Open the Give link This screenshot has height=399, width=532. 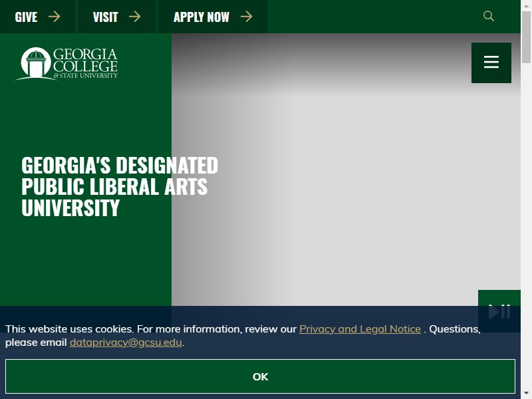point(37,17)
